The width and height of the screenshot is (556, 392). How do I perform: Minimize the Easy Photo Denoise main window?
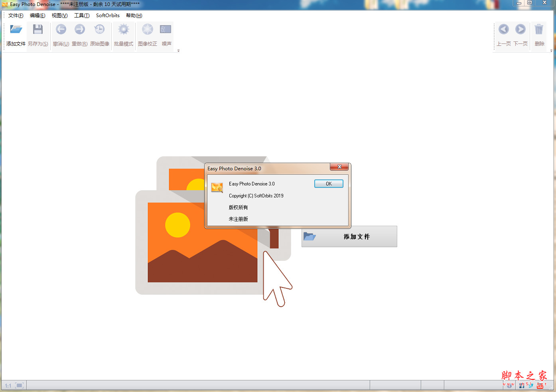[519, 3]
